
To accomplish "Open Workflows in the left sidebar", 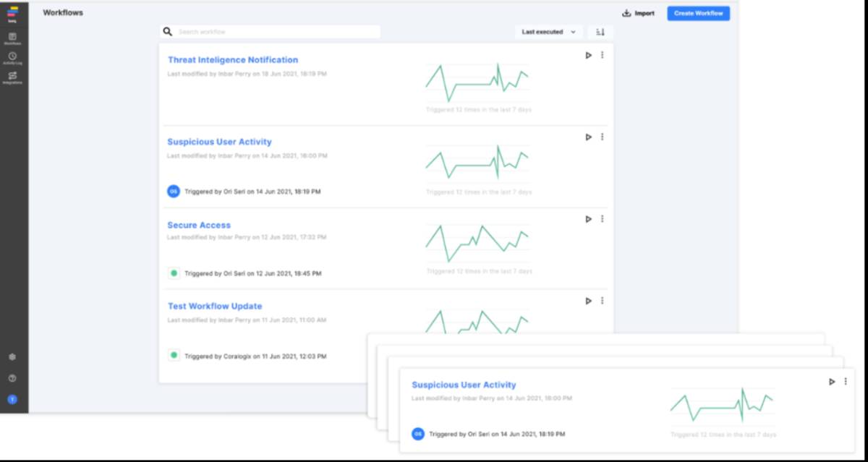I will [x=12, y=38].
